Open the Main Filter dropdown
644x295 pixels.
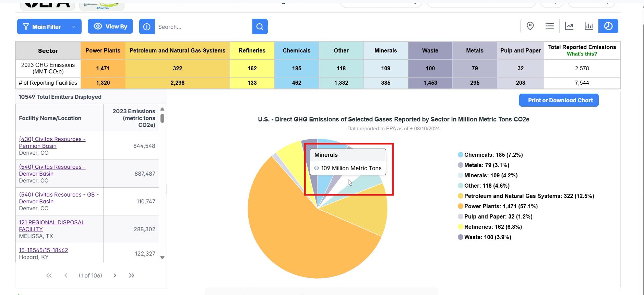pyautogui.click(x=49, y=27)
